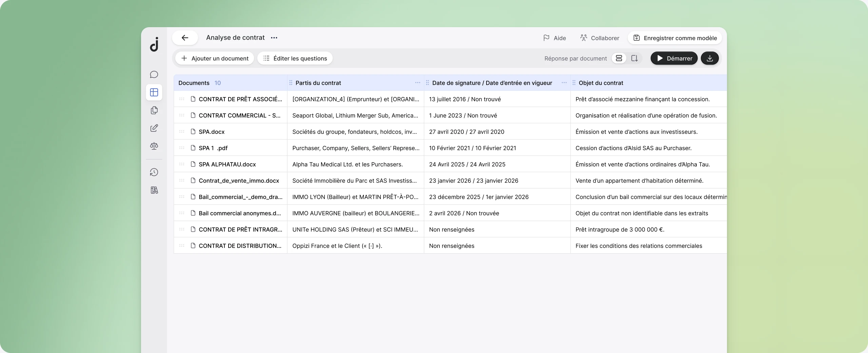Open the edit pencil sidebar icon

tap(154, 128)
